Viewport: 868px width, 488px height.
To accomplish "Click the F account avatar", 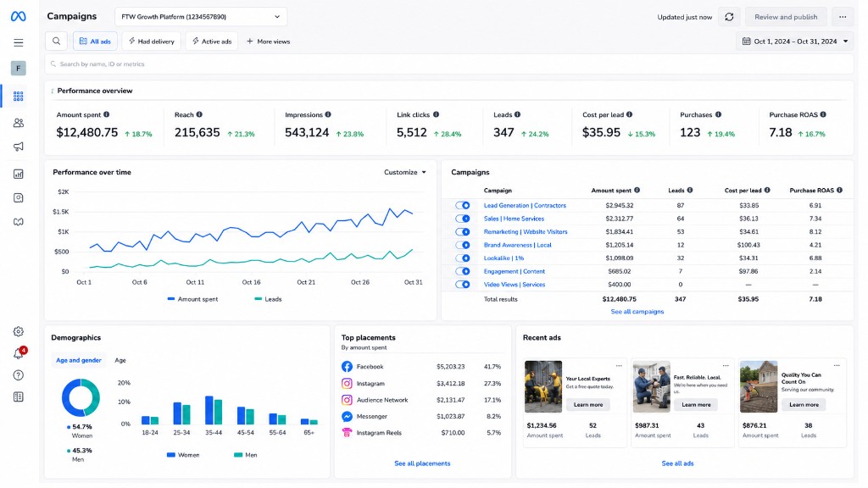I will (19, 68).
